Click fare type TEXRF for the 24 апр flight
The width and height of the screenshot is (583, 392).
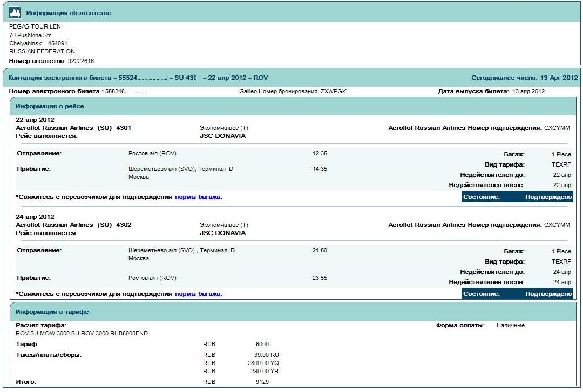point(561,261)
